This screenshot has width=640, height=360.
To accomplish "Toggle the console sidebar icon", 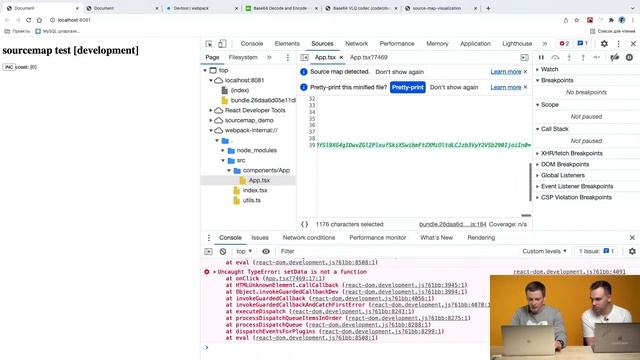I will [209, 251].
